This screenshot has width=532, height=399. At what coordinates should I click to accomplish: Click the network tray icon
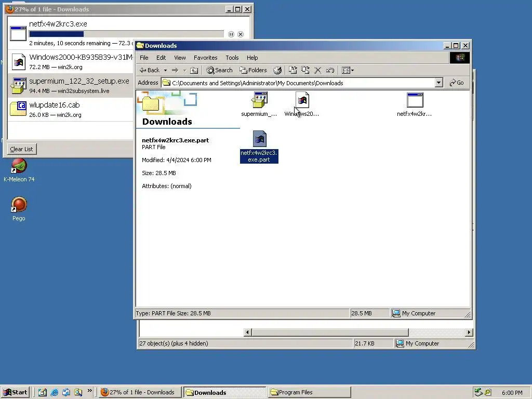click(478, 392)
